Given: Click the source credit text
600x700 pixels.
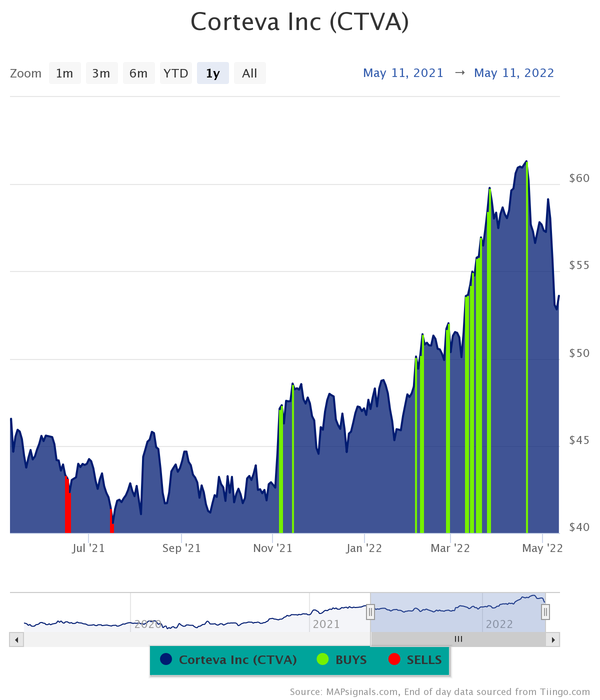Looking at the screenshot, I should (440, 692).
